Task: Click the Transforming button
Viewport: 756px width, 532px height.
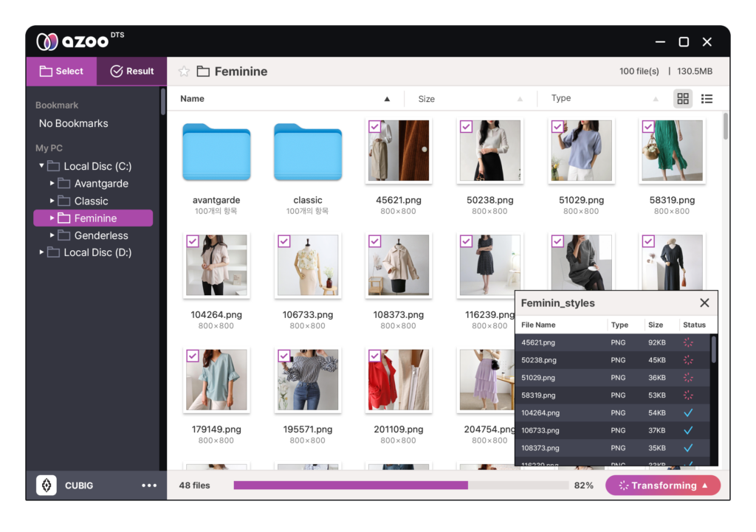Action: tap(663, 486)
